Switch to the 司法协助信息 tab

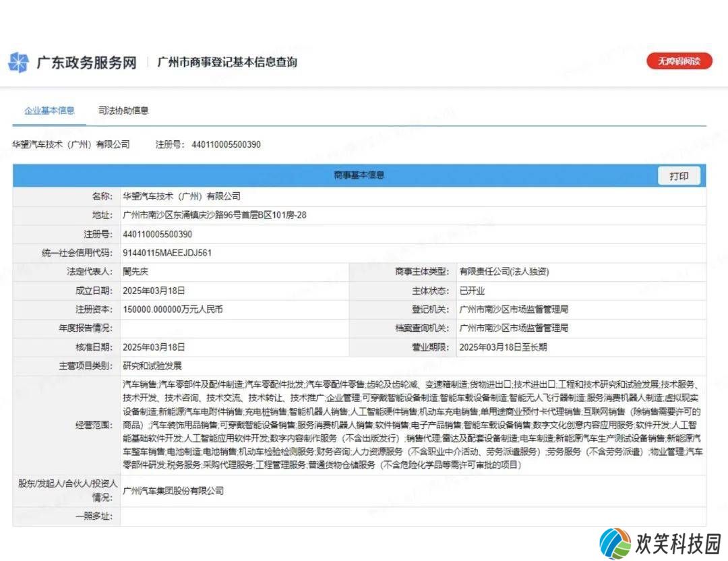[123, 111]
